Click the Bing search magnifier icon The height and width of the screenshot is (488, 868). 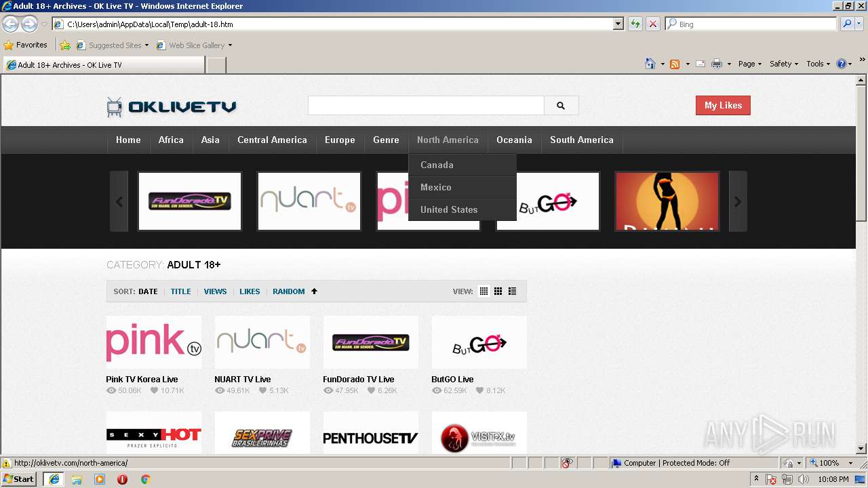coord(847,24)
